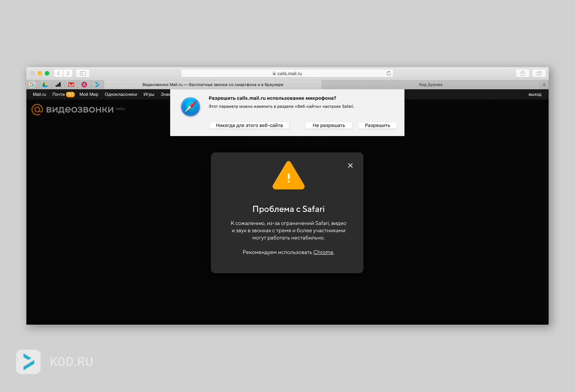Open the Gmail pinned tab
Viewport: 575px width, 392px height.
71,84
